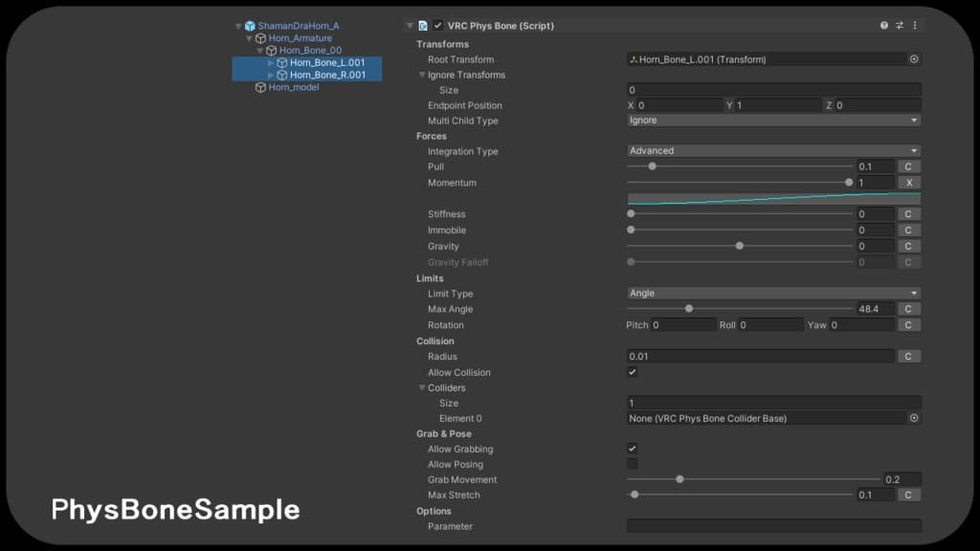Click the Radius value input field
Image resolution: width=980 pixels, height=551 pixels.
pyautogui.click(x=760, y=357)
